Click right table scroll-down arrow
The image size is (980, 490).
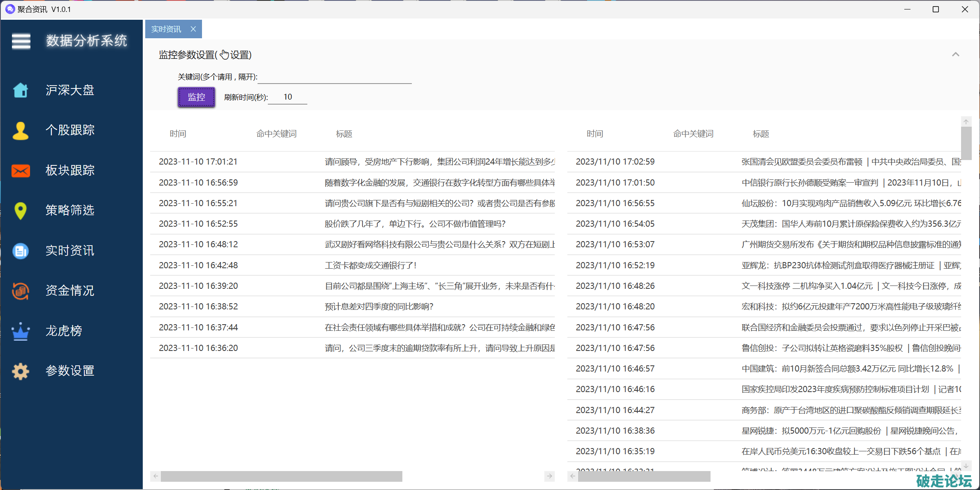pos(966,466)
